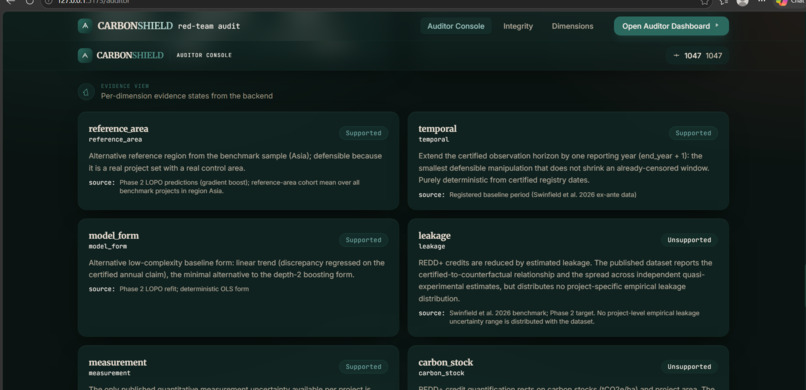Image resolution: width=806 pixels, height=390 pixels.
Task: Click Unsupported badge on leakage card
Action: [x=689, y=240]
